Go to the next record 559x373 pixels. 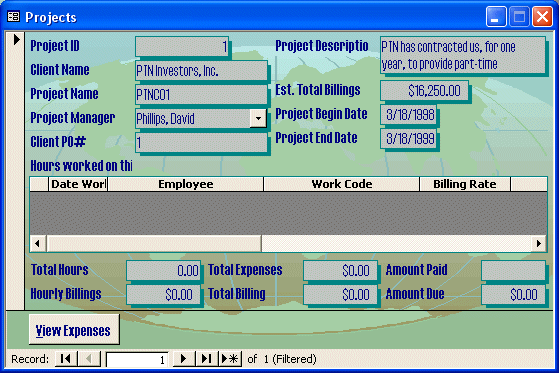click(x=184, y=359)
